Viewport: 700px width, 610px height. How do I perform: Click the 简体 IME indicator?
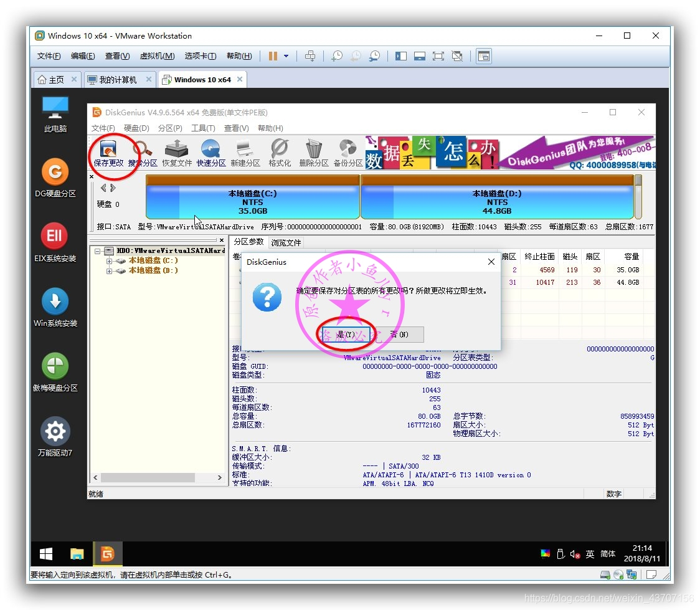coord(608,554)
